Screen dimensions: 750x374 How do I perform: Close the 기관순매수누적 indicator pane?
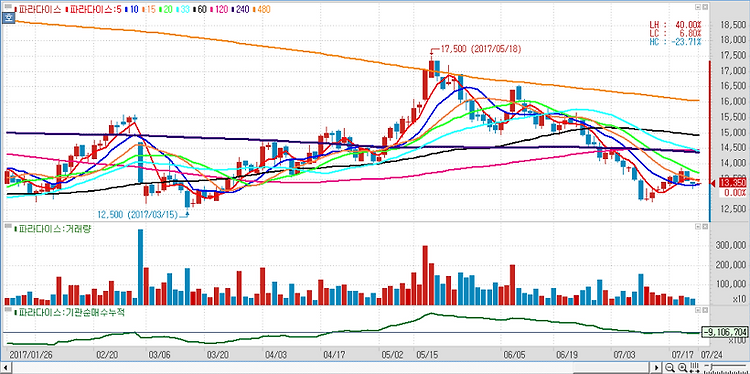click(705, 310)
